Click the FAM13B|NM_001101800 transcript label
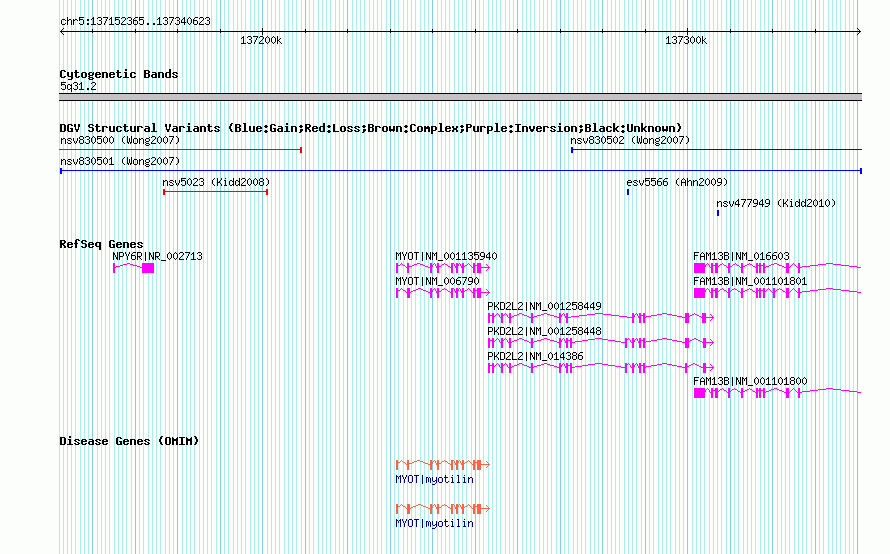The height and width of the screenshot is (554, 890). [750, 381]
